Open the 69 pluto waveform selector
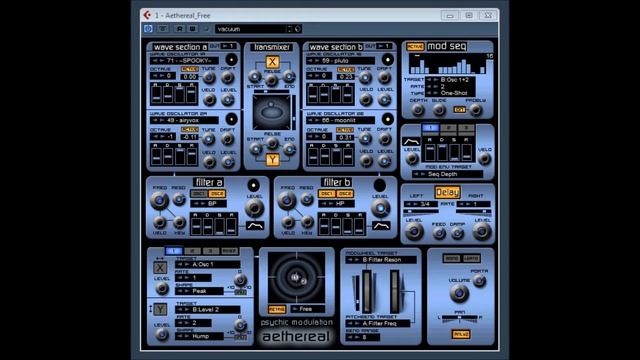Viewport: 640px width, 360px height. [x=340, y=60]
